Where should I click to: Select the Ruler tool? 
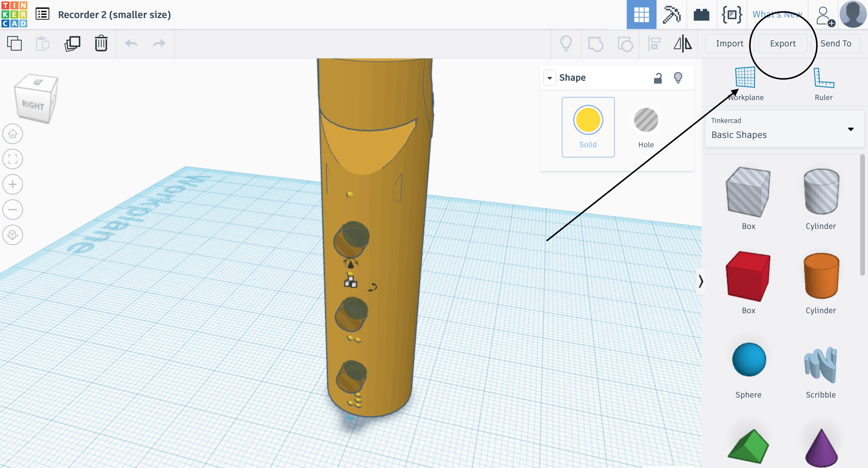[x=823, y=84]
